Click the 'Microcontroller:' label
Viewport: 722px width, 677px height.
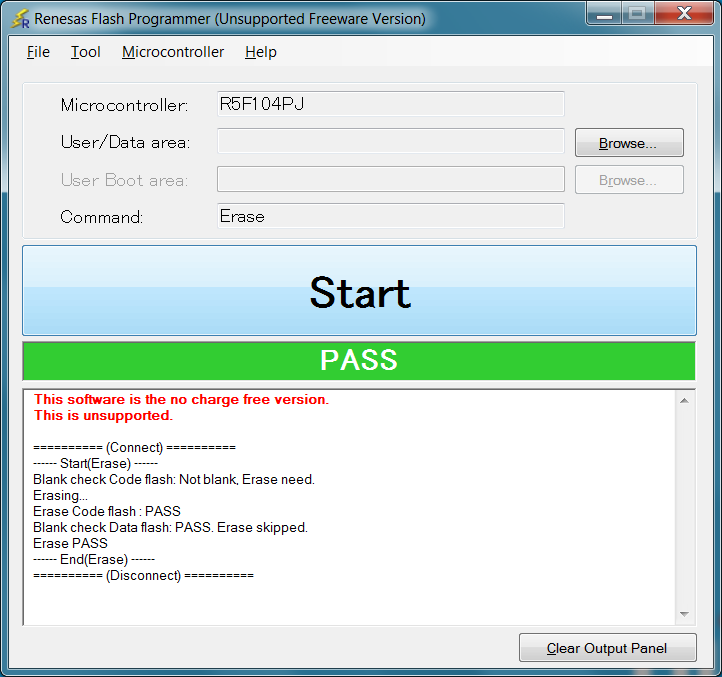click(124, 105)
